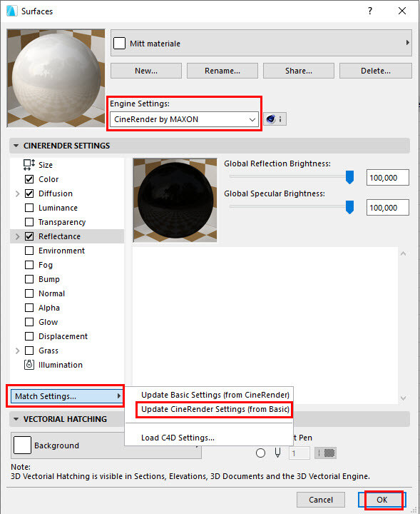Click the Global Reflection Brightness slider handle
This screenshot has height=514, width=420.
349,177
